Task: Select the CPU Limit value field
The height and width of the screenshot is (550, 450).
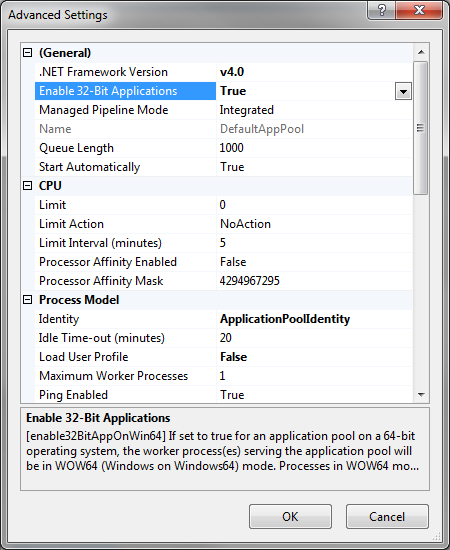Action: point(314,205)
